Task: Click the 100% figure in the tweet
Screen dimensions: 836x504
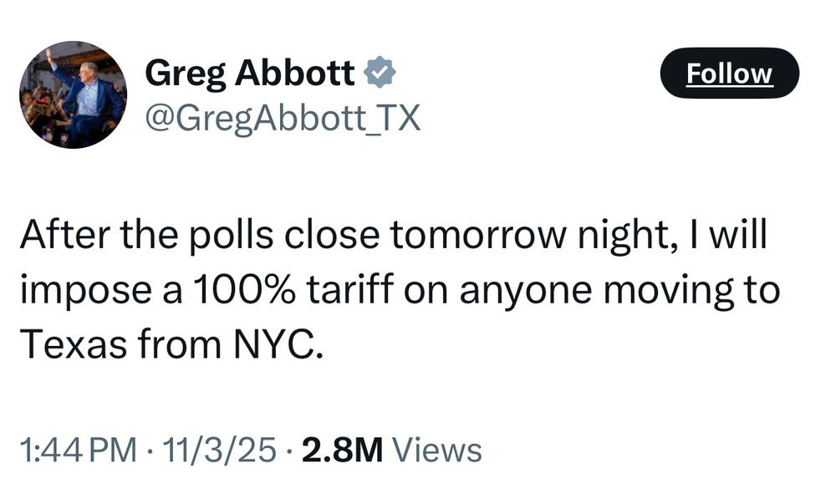Action: pos(243,290)
